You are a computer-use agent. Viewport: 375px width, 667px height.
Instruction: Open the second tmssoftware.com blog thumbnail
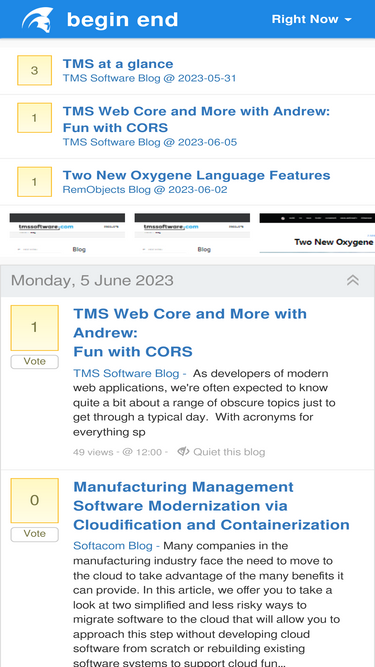(x=192, y=233)
